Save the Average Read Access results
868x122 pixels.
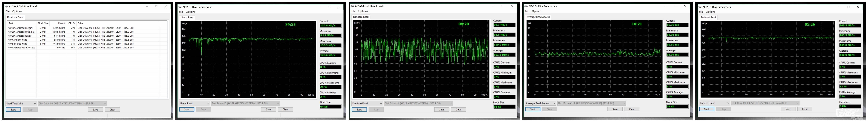(x=615, y=109)
